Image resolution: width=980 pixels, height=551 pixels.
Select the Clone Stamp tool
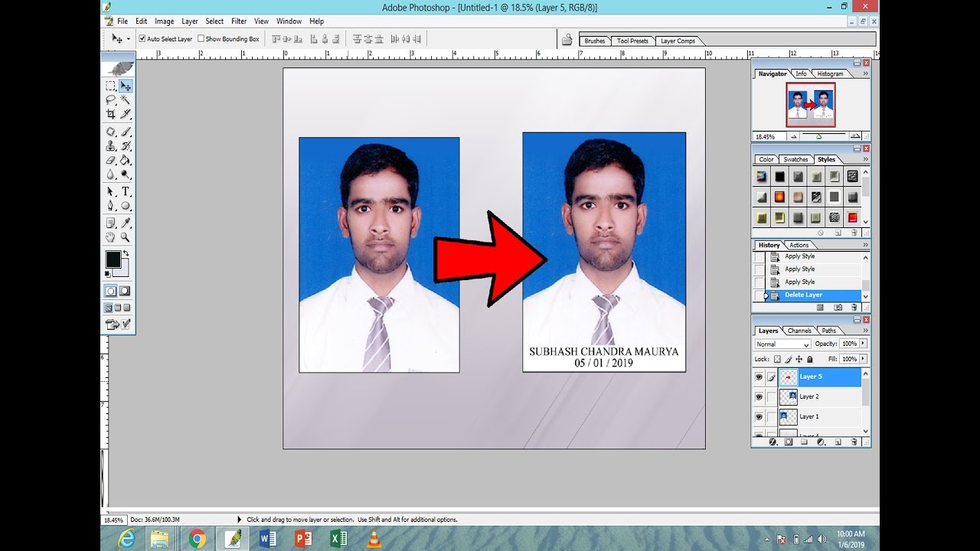111,146
